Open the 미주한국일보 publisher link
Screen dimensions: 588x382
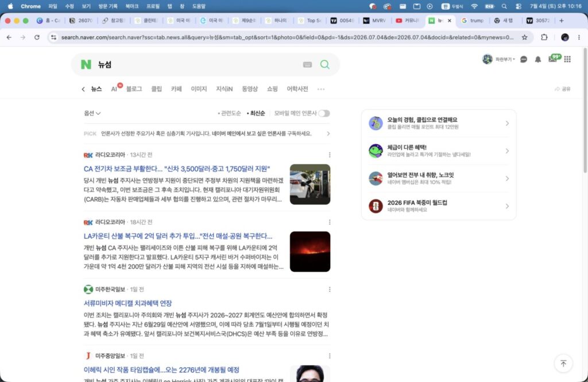tap(110, 290)
